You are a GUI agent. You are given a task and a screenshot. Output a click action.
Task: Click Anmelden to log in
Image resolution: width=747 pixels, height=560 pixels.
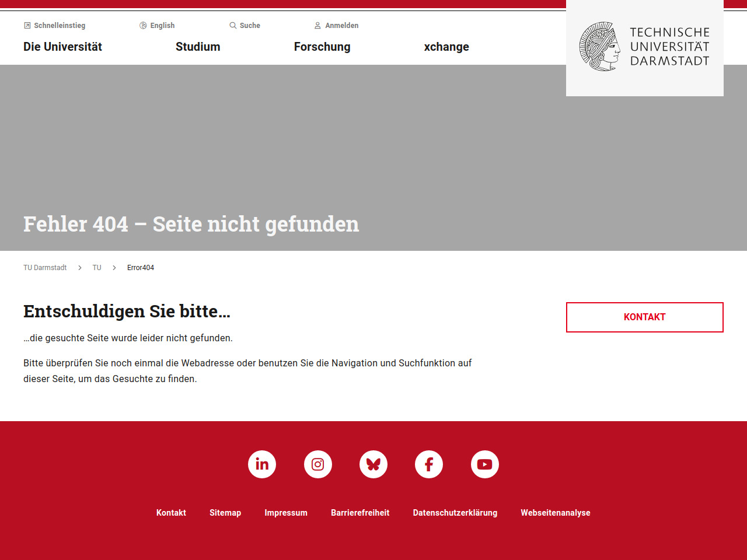[x=337, y=26]
